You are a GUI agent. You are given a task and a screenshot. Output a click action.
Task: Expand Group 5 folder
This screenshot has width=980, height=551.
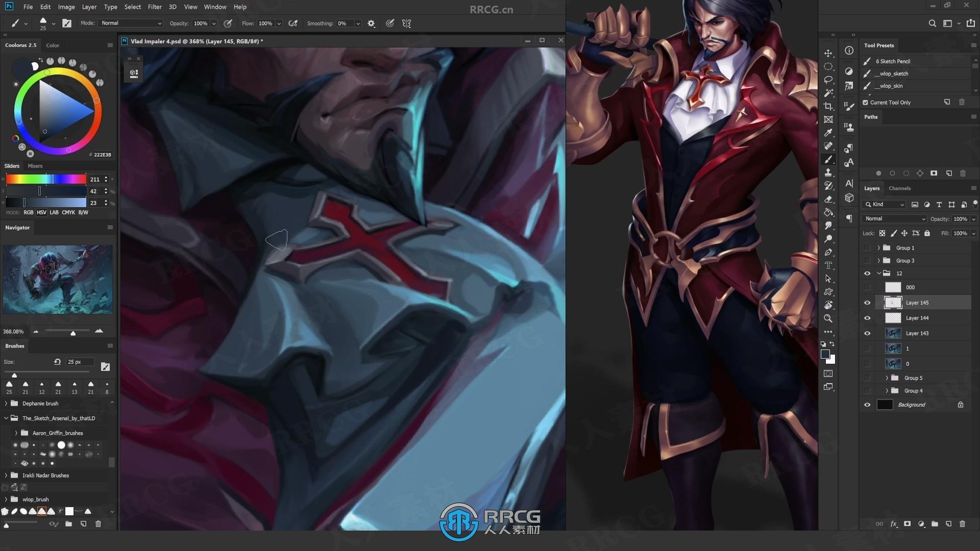click(887, 378)
